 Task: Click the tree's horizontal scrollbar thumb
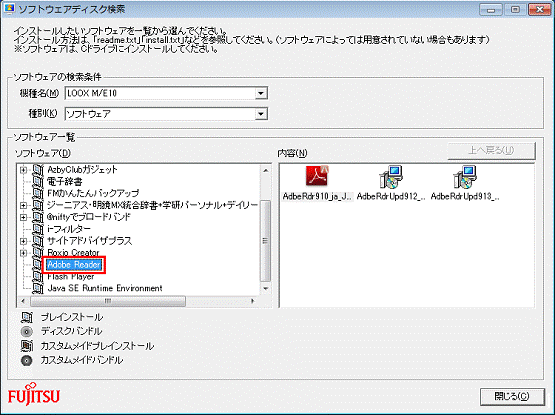click(108, 301)
